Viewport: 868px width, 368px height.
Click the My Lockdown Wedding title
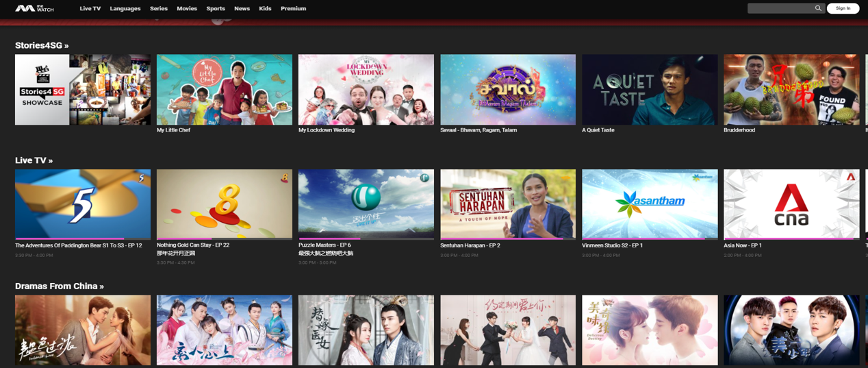(327, 130)
